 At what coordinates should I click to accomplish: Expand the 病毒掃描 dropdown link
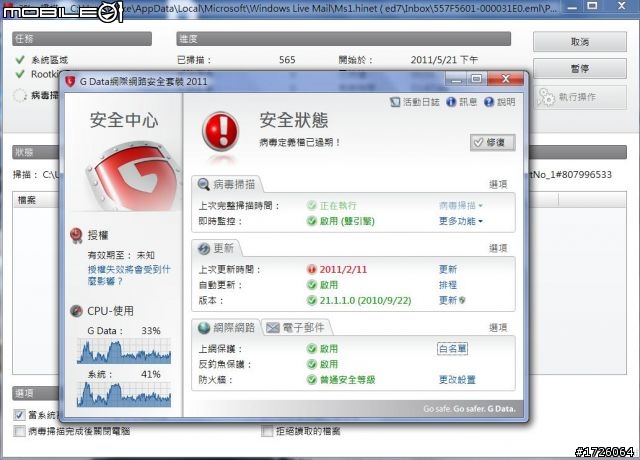tap(461, 205)
